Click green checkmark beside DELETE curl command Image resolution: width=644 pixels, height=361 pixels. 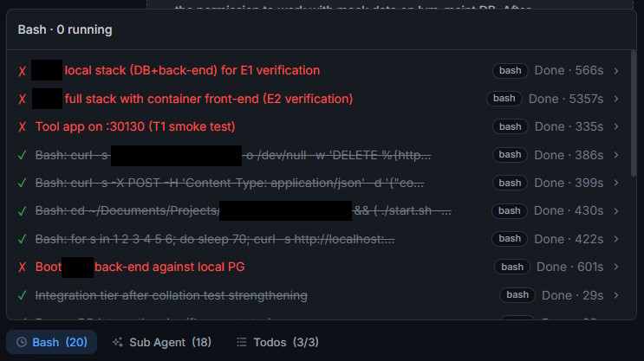pos(23,155)
